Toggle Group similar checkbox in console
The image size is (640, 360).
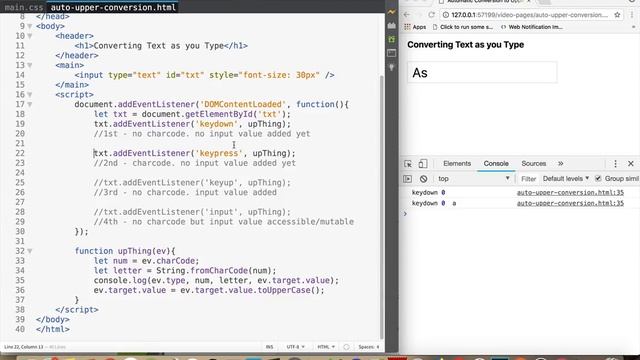point(598,179)
